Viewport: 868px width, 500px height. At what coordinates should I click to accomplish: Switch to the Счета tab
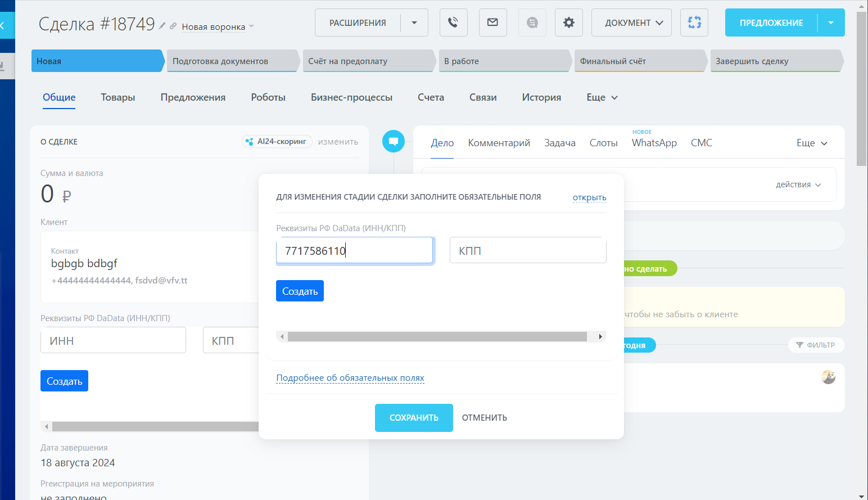(431, 97)
